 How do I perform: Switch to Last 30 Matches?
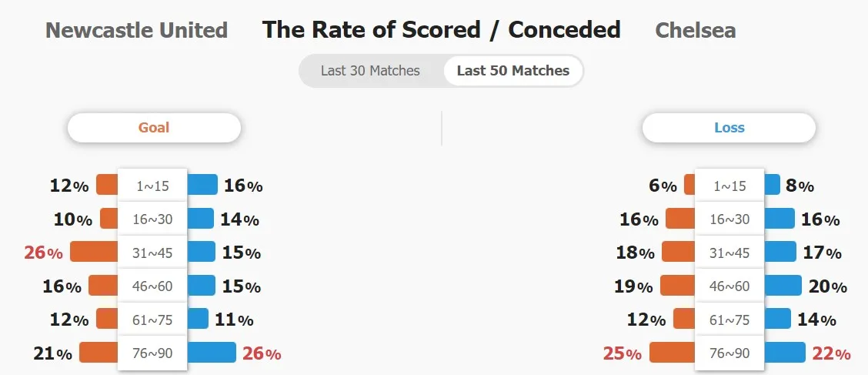click(370, 71)
